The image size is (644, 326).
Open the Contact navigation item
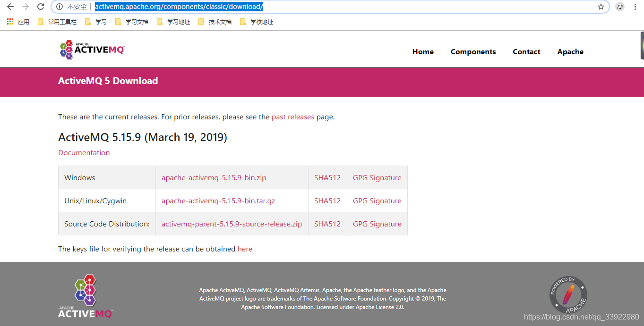(x=526, y=52)
